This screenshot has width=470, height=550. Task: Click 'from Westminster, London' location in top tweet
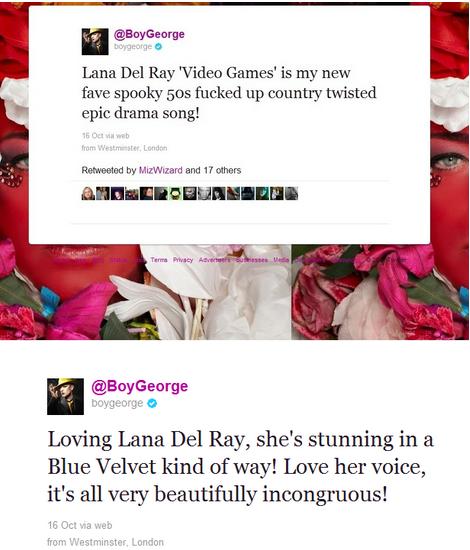125,148
